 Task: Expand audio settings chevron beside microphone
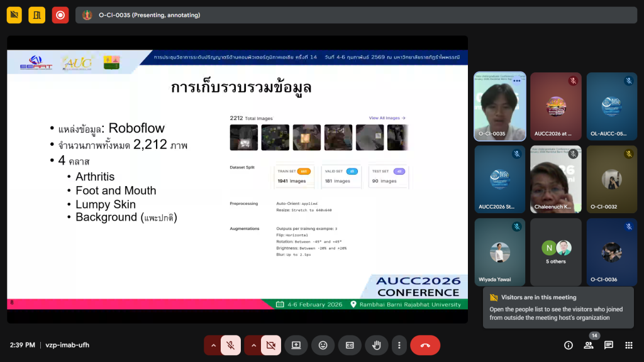pyautogui.click(x=213, y=345)
